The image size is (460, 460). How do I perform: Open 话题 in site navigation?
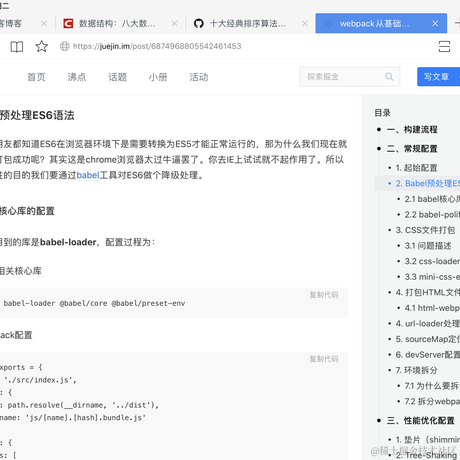(117, 77)
